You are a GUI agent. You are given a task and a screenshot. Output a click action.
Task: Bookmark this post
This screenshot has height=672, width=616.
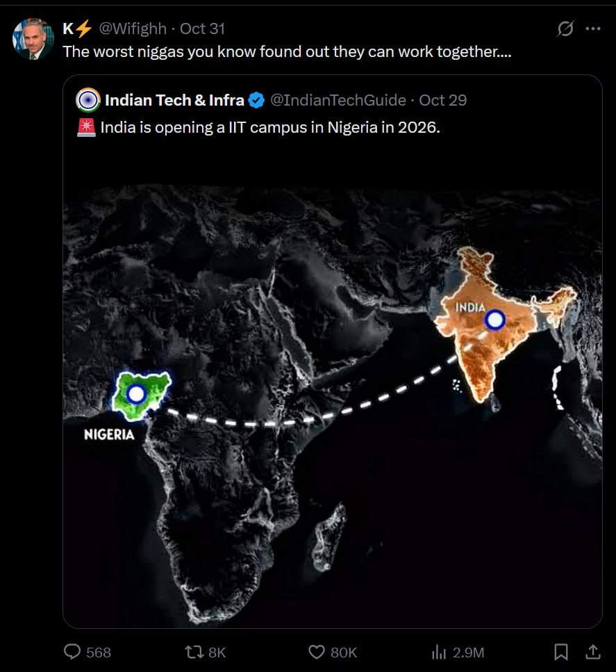(561, 652)
